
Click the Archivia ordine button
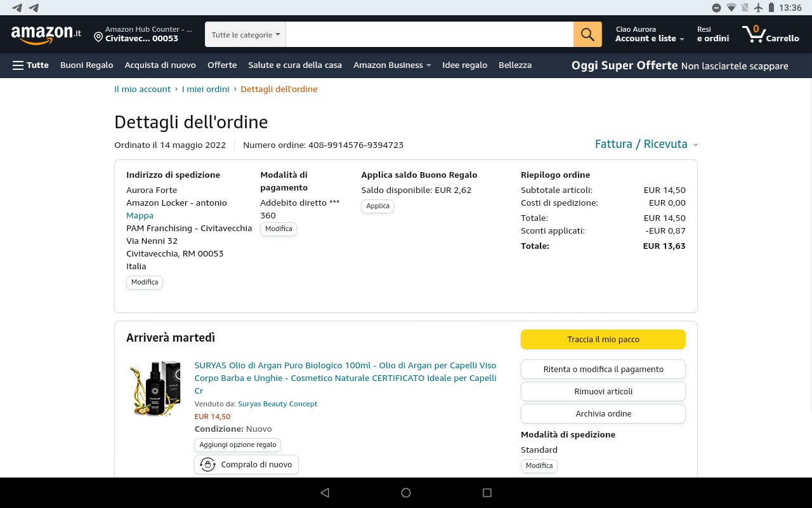[x=603, y=413]
